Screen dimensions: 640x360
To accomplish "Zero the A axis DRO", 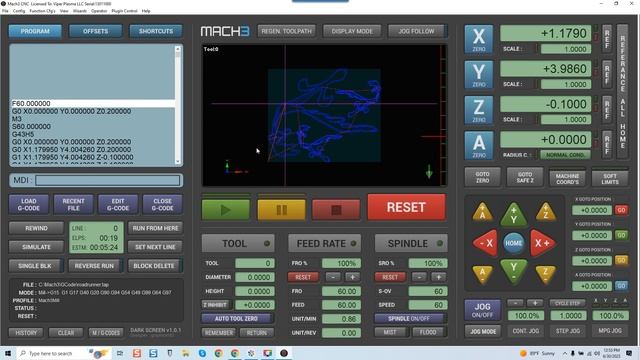I will pyautogui.click(x=479, y=145).
